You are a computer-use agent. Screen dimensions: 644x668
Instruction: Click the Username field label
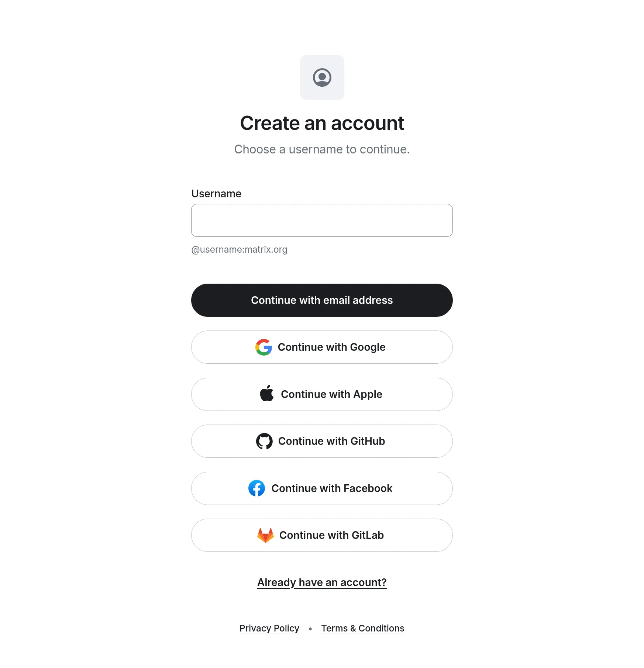(x=216, y=194)
